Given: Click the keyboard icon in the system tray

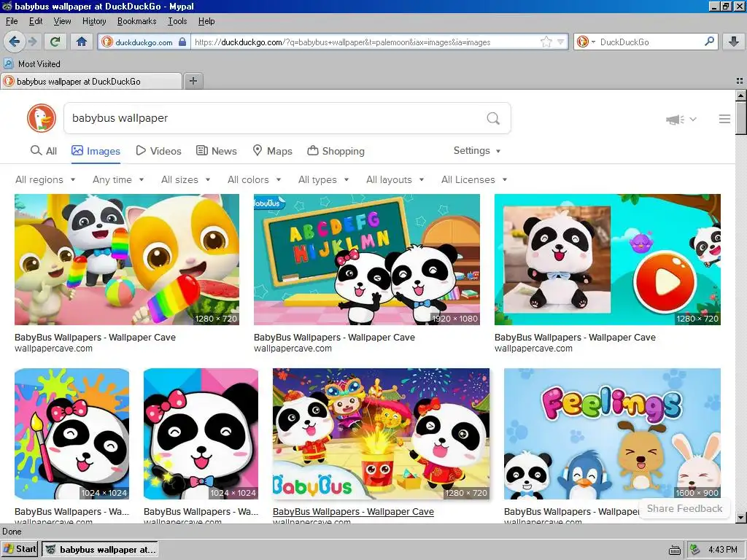Looking at the screenshot, I should (675, 551).
